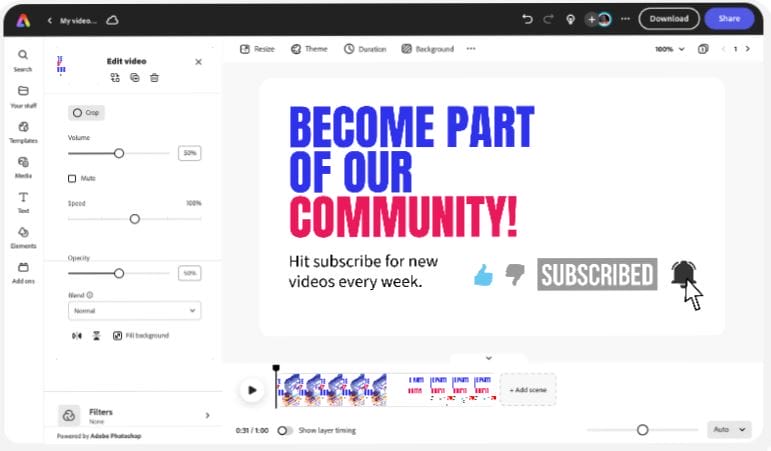The image size is (771, 451).
Task: Select the thumbs up graphic on canvas
Action: (483, 275)
